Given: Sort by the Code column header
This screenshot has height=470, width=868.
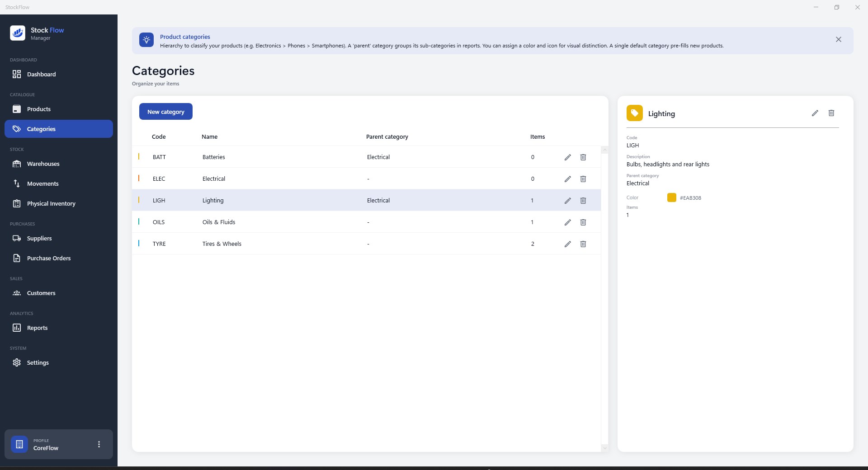Looking at the screenshot, I should [x=159, y=136].
